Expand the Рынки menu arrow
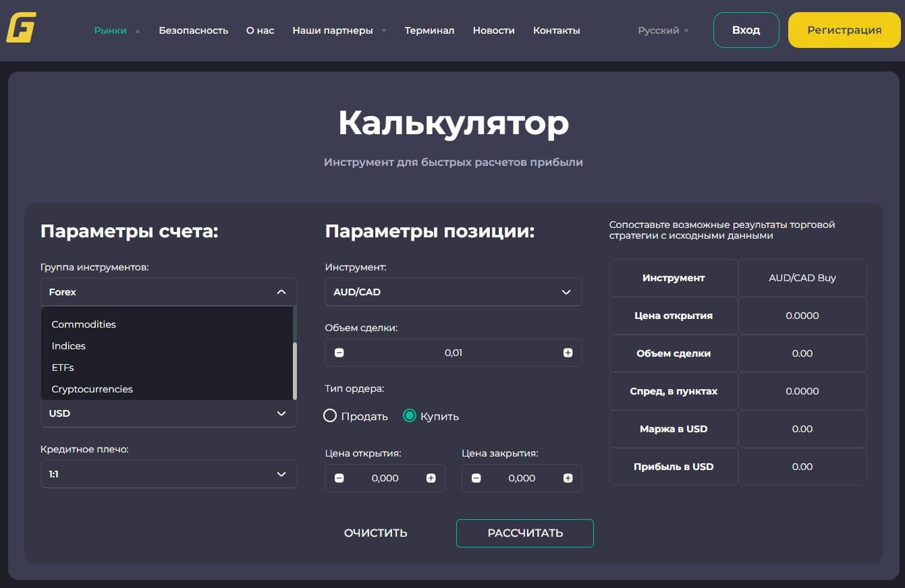This screenshot has width=905, height=588. pos(138,31)
